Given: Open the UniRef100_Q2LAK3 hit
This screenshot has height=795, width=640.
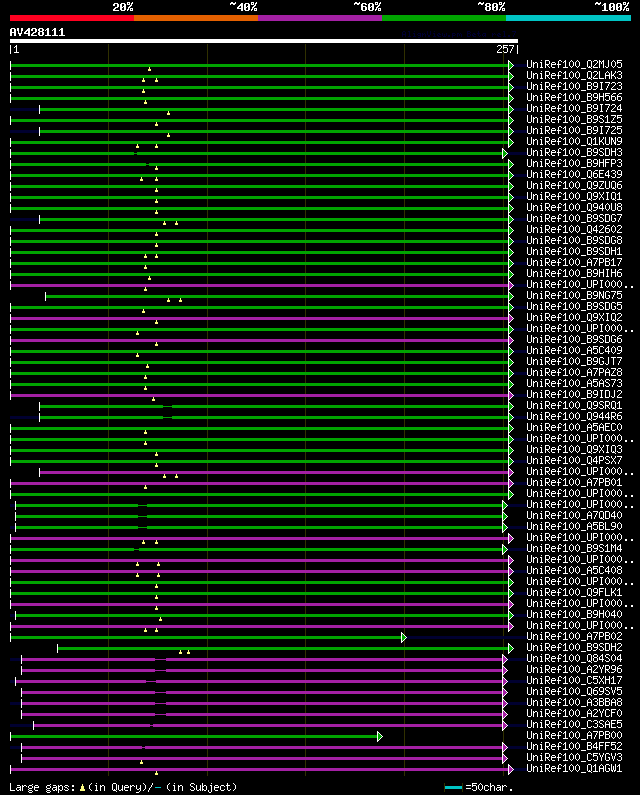Looking at the screenshot, I should pos(574,76).
